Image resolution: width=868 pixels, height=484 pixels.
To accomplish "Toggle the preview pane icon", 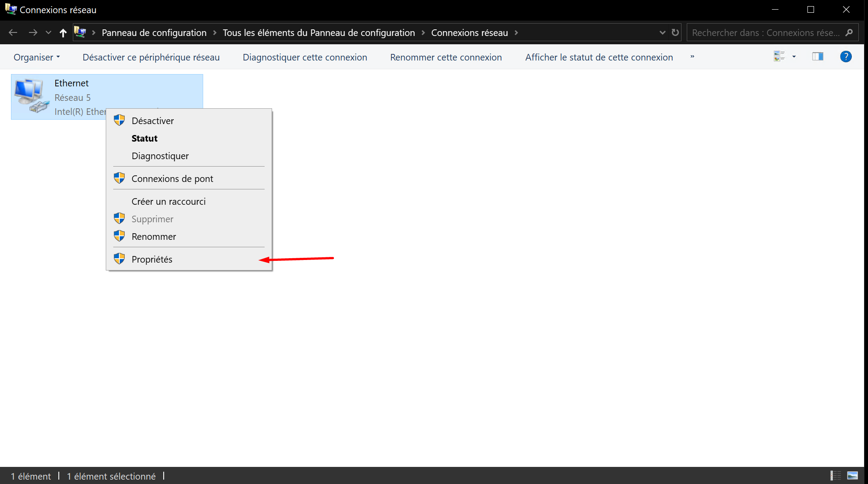I will tap(818, 57).
